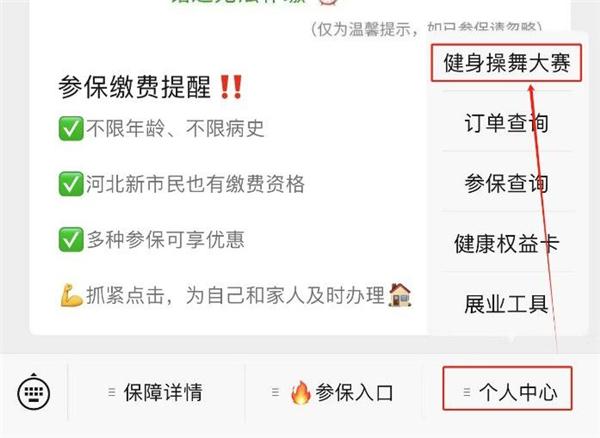This screenshot has height=438, width=600.
Task: Choose 展业工具 from the popup list
Action: click(507, 304)
